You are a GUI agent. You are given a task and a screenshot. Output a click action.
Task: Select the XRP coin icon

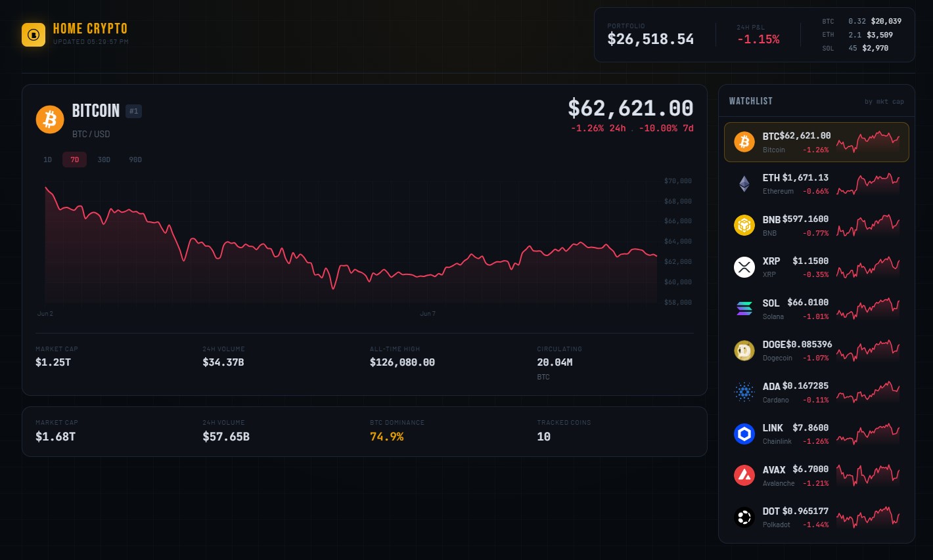point(744,267)
